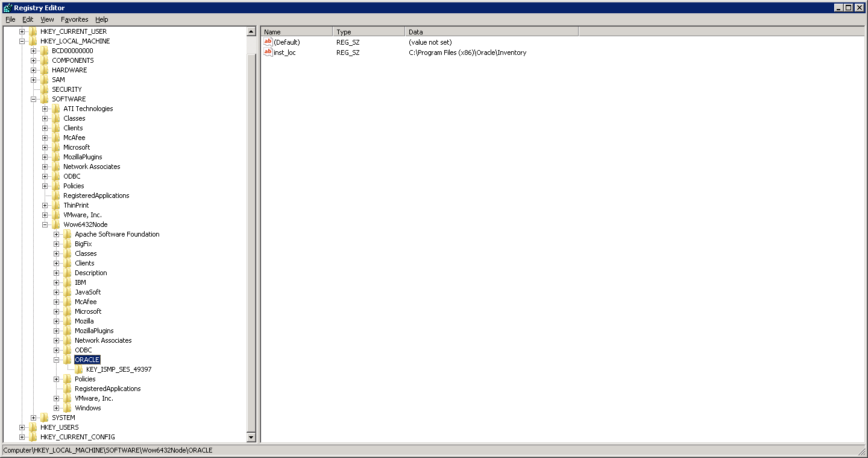Screen dimensions: 868x458
Task: Click the KEY_ISMP_SES_49397 key label
Action: tap(119, 369)
